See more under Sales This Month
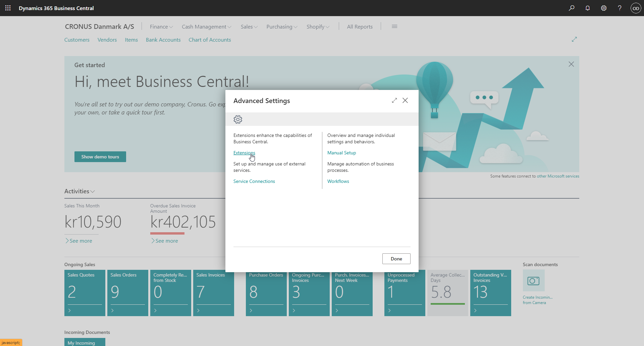 79,241
